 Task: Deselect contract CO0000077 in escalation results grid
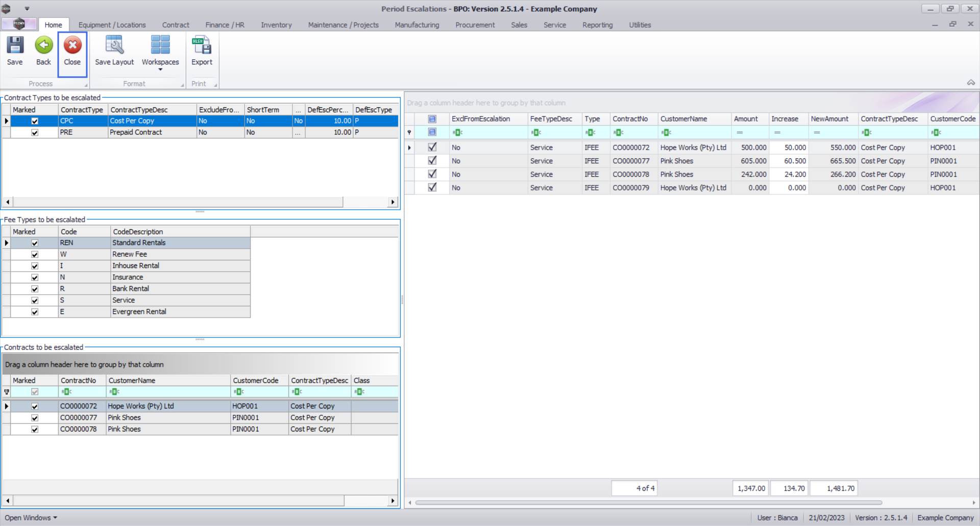coord(432,161)
